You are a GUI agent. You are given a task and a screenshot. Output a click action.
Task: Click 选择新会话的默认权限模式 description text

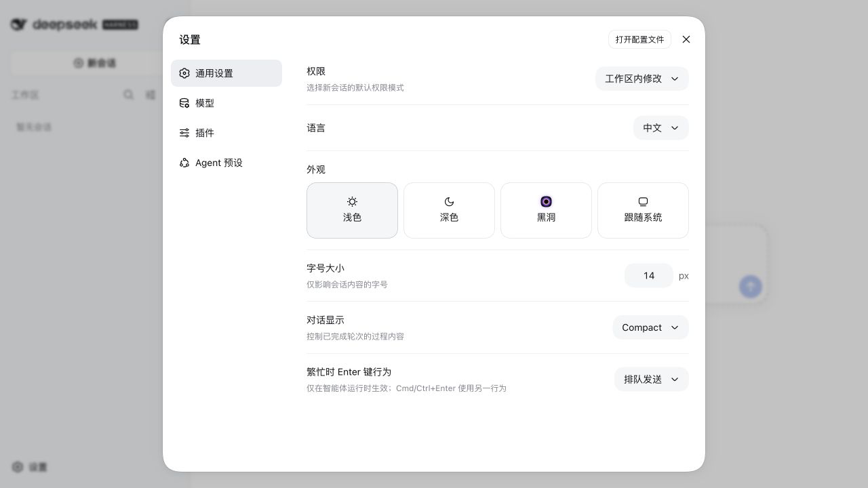(x=355, y=87)
